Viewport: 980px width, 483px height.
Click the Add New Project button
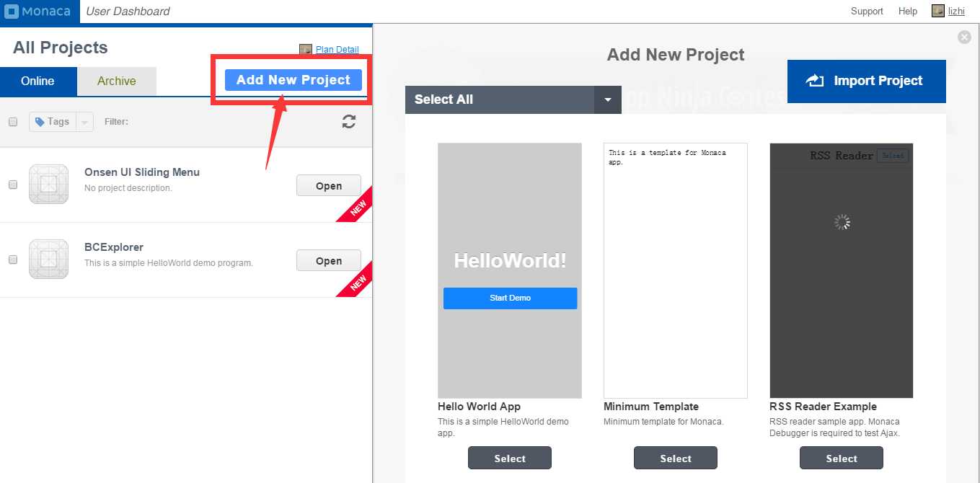[293, 80]
